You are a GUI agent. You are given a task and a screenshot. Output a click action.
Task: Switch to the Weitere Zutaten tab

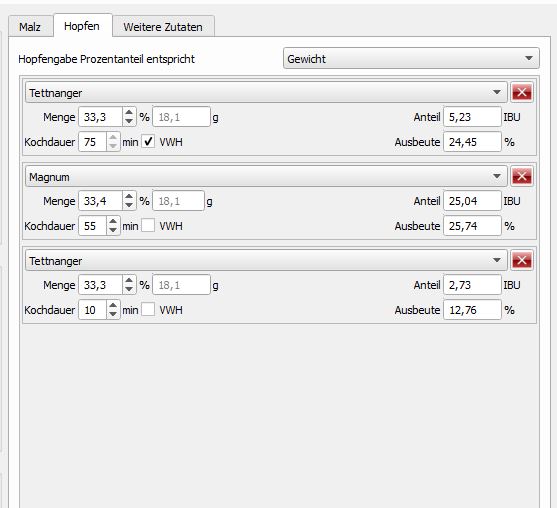pos(163,27)
